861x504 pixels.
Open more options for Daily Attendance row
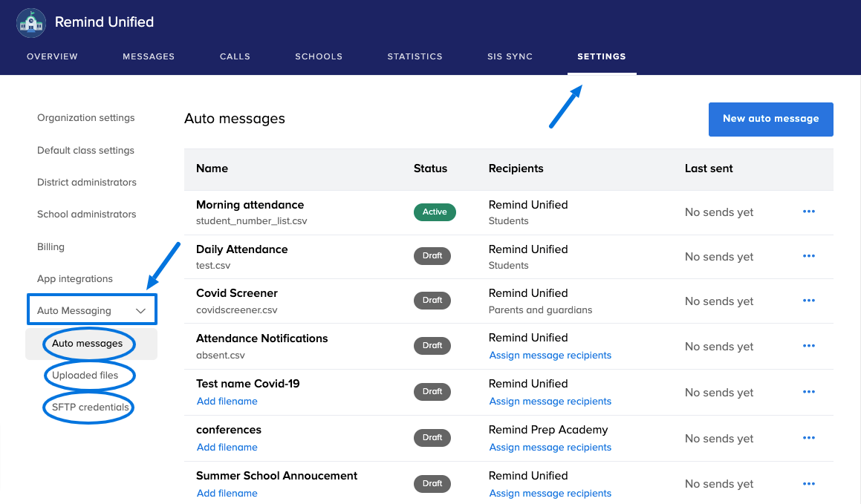[809, 257]
